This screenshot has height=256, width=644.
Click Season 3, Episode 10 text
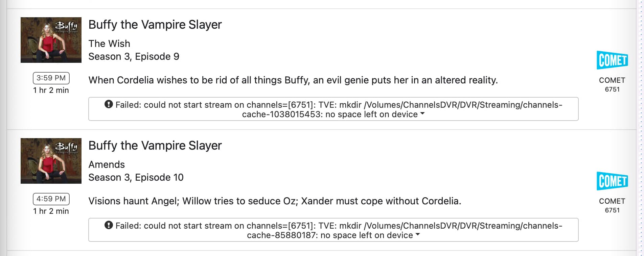coord(136,177)
